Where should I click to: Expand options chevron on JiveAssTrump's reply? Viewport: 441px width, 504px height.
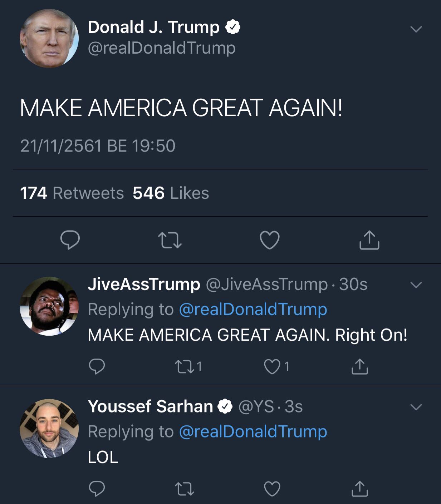(416, 285)
